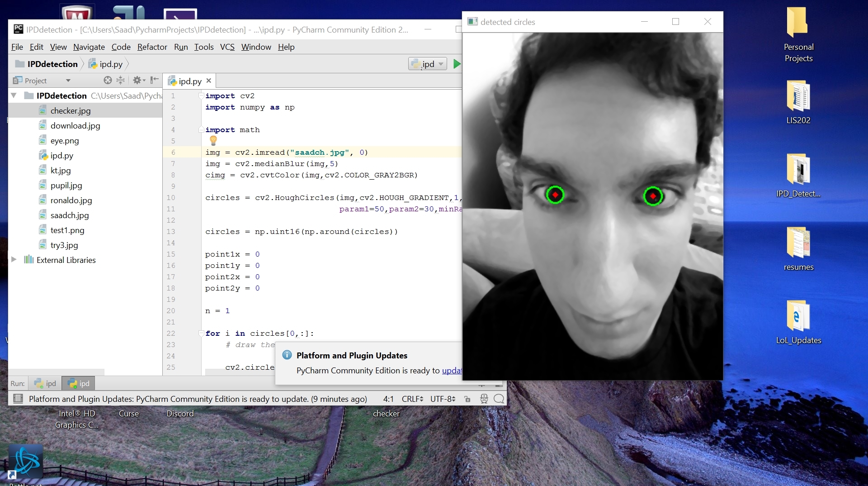Select saadch.jpg in the project tree
Viewport: 868px width, 486px height.
tap(70, 215)
